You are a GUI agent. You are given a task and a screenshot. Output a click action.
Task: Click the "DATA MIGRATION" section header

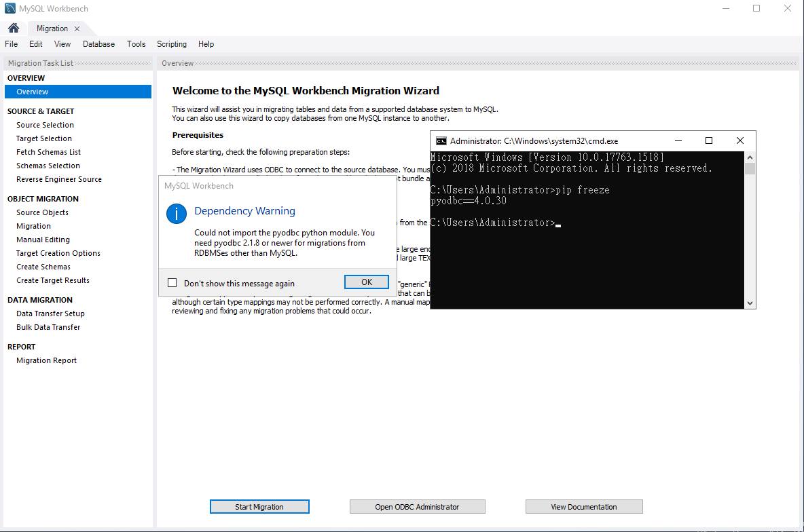tap(40, 301)
